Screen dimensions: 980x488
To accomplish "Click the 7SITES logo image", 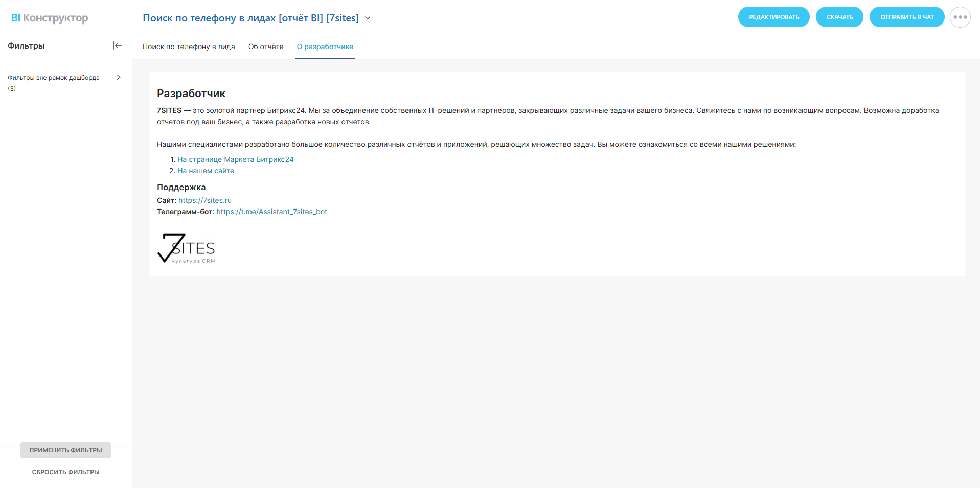I will (x=186, y=248).
